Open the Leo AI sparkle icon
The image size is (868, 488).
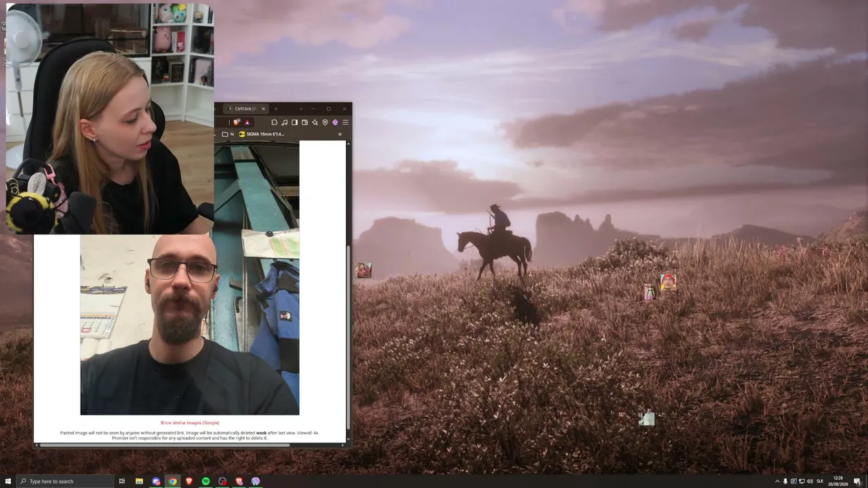315,123
